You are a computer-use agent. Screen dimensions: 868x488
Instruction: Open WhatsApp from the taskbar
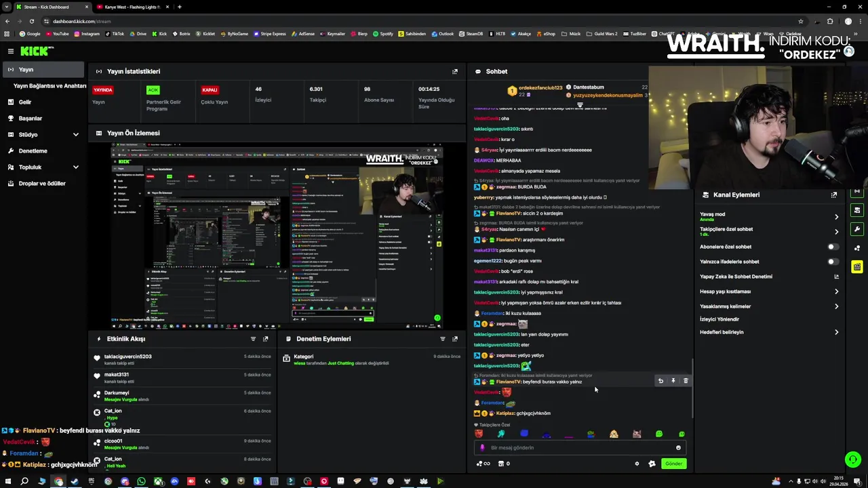(141, 481)
